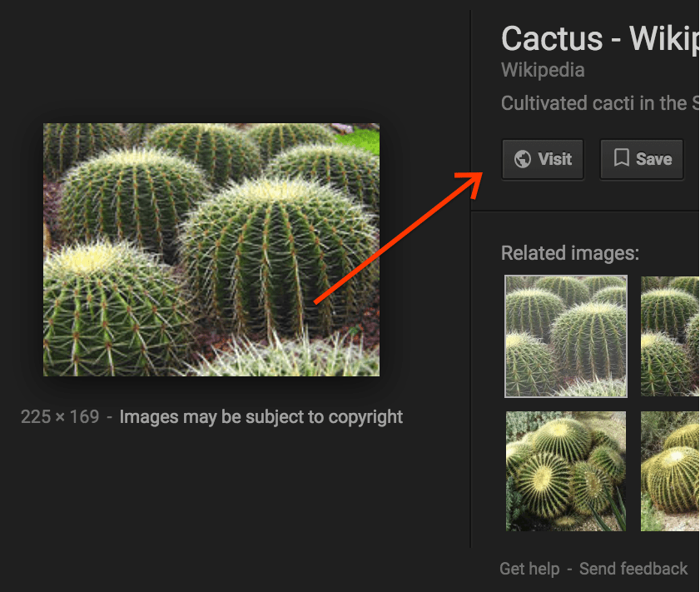This screenshot has width=700, height=592.
Task: Click the divider line above Related images
Action: (587, 210)
